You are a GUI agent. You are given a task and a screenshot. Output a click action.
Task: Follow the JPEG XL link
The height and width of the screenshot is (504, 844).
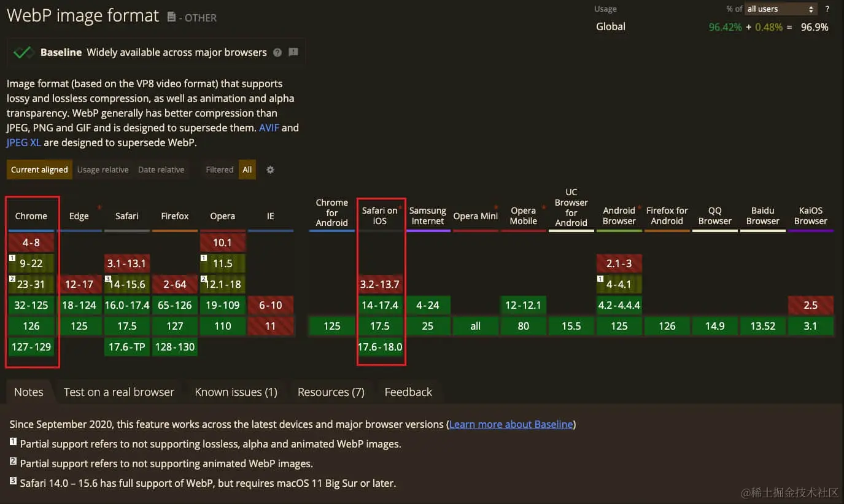pyautogui.click(x=24, y=143)
